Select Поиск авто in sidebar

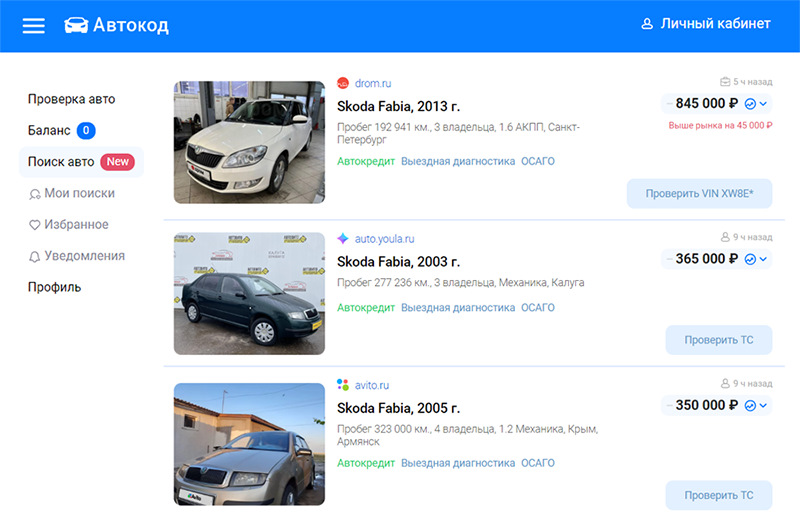81,162
